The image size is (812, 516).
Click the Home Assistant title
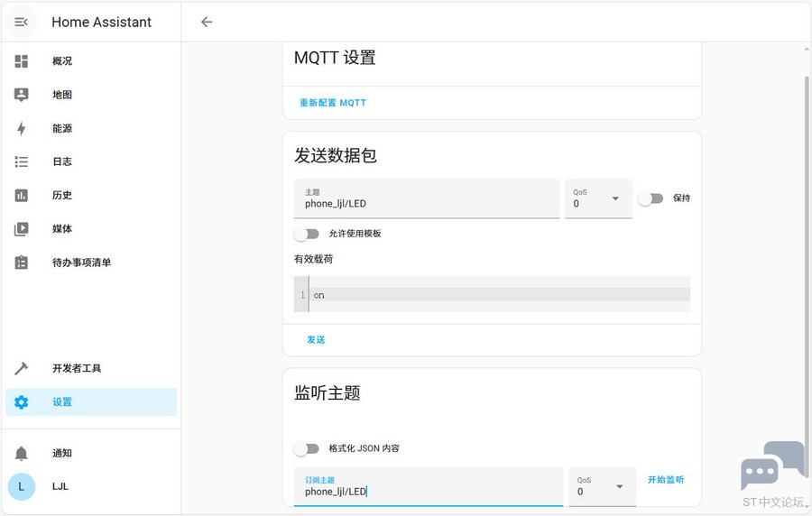(x=101, y=23)
